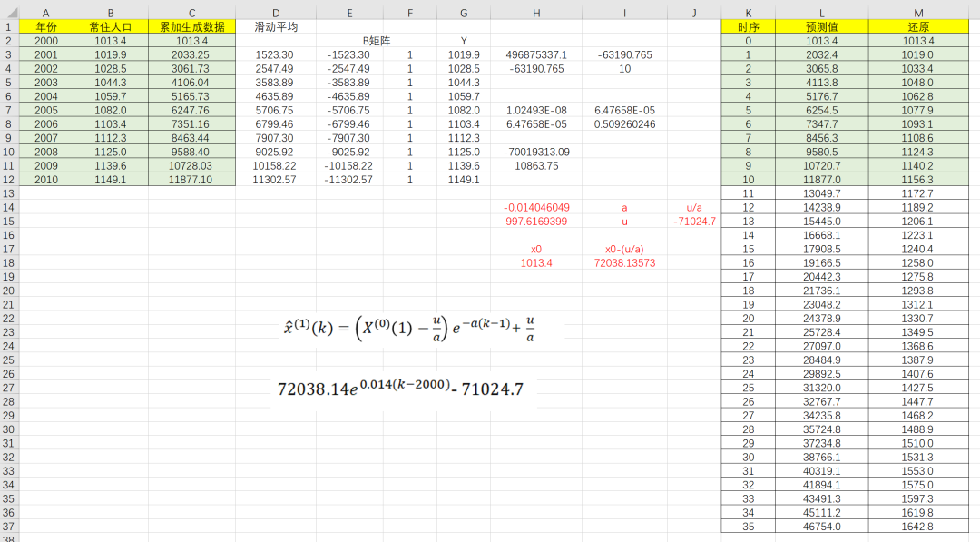Click the 时序 header cell

click(x=748, y=27)
